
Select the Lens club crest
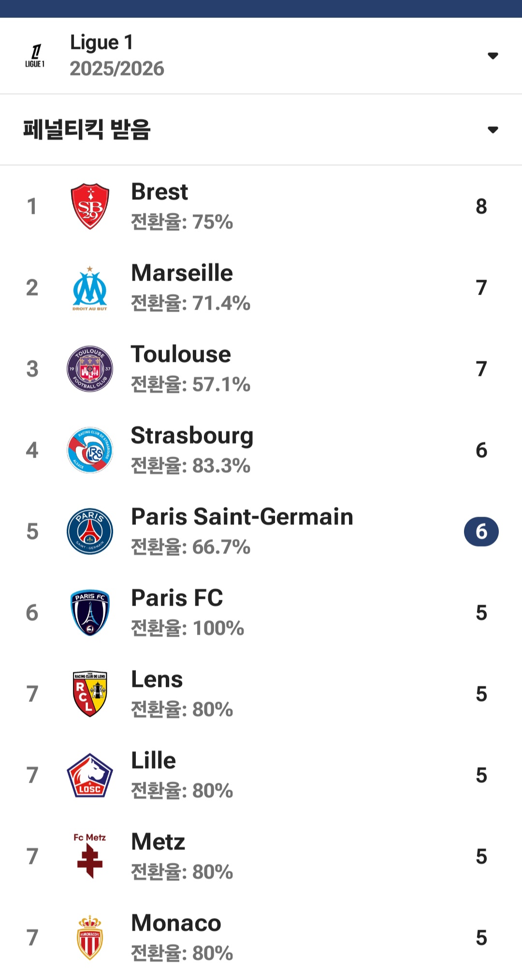pyautogui.click(x=90, y=694)
